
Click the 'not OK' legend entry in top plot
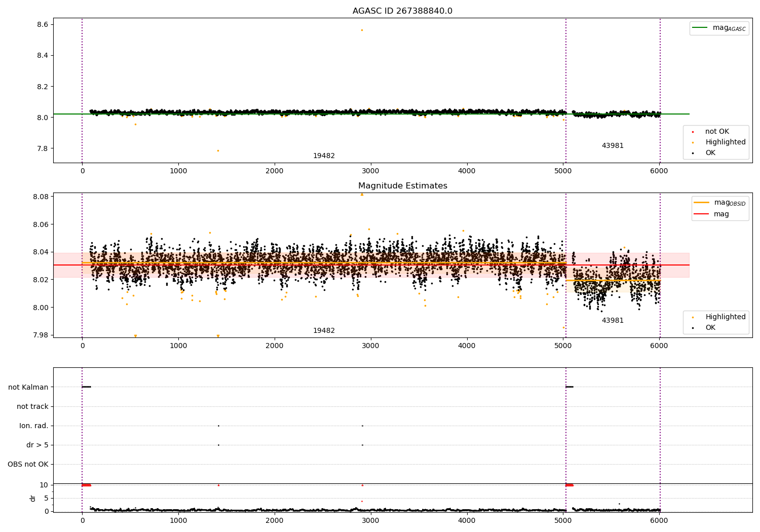(717, 132)
